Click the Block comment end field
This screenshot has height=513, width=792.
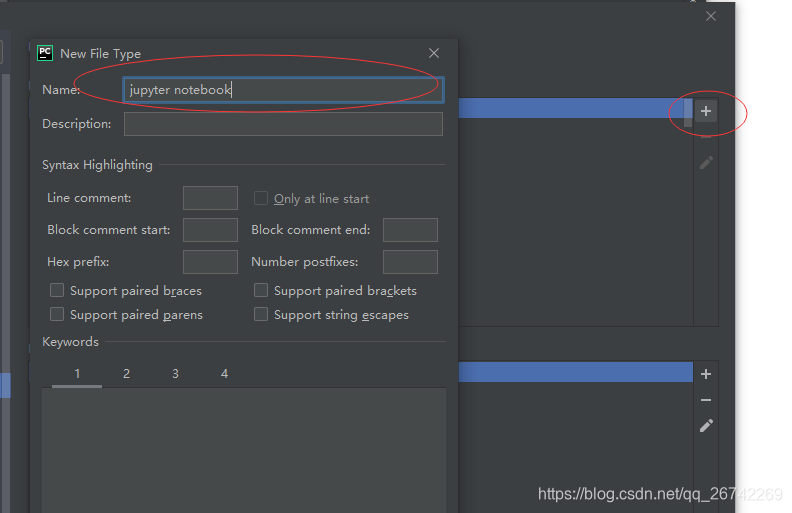click(x=410, y=230)
